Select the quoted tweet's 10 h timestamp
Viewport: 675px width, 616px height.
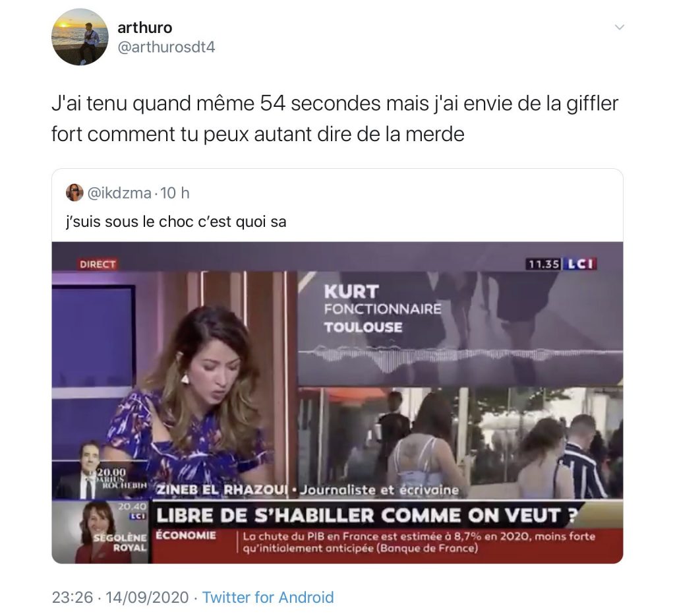pyautogui.click(x=175, y=193)
